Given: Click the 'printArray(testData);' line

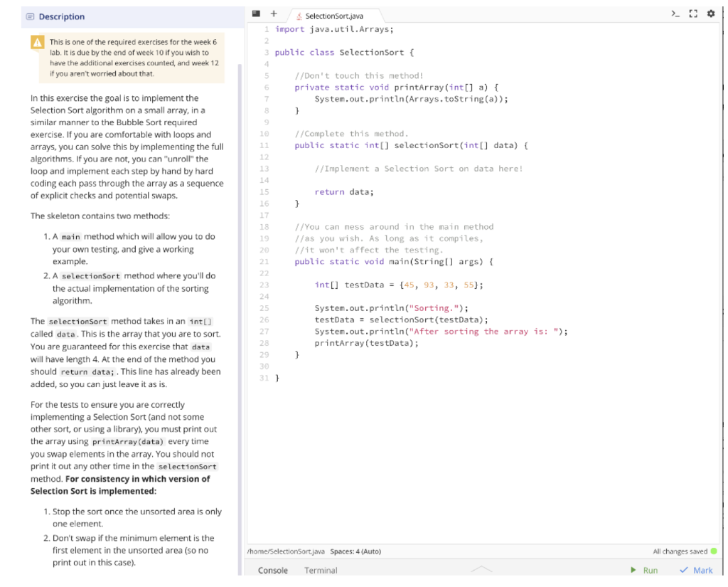Looking at the screenshot, I should (x=366, y=343).
